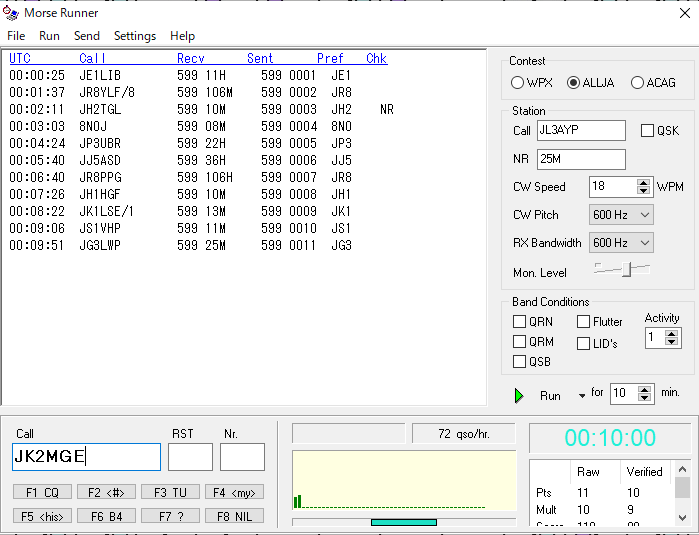This screenshot has width=699, height=535.
Task: Click the F4 <my> button
Action: point(234,492)
